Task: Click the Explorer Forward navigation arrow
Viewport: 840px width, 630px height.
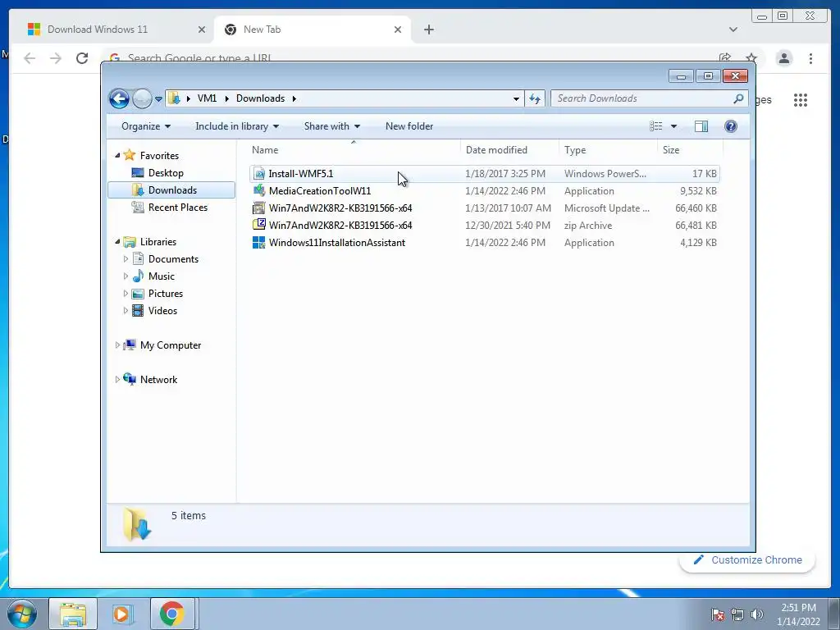Action: point(142,98)
